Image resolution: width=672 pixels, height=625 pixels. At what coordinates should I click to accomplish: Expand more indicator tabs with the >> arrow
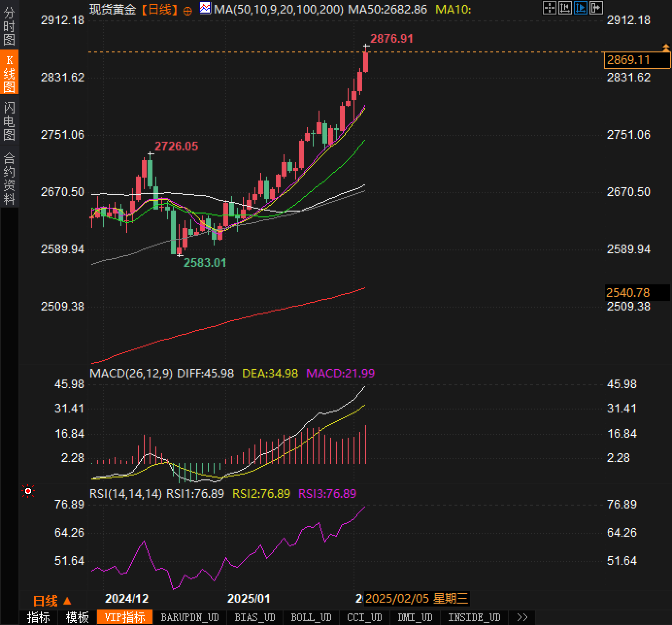(522, 617)
